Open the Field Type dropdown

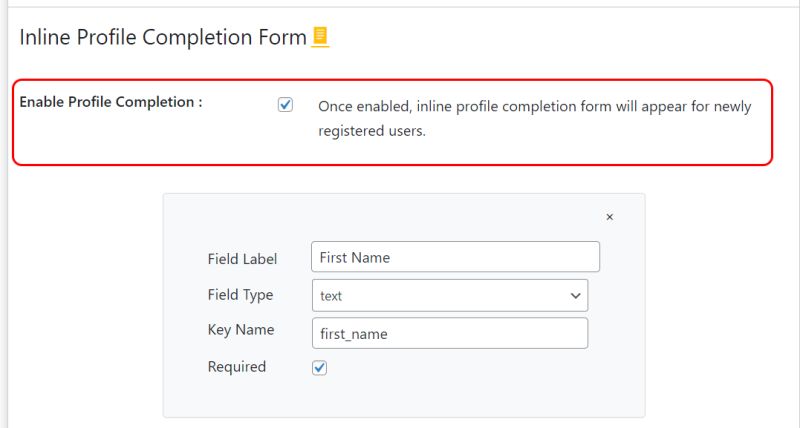click(449, 296)
